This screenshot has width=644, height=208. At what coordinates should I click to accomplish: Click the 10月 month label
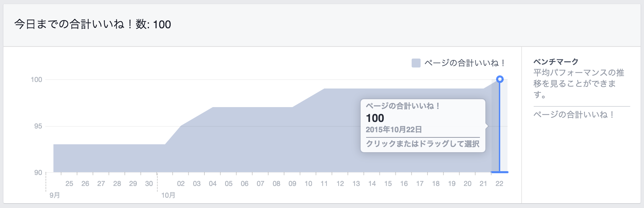(168, 195)
